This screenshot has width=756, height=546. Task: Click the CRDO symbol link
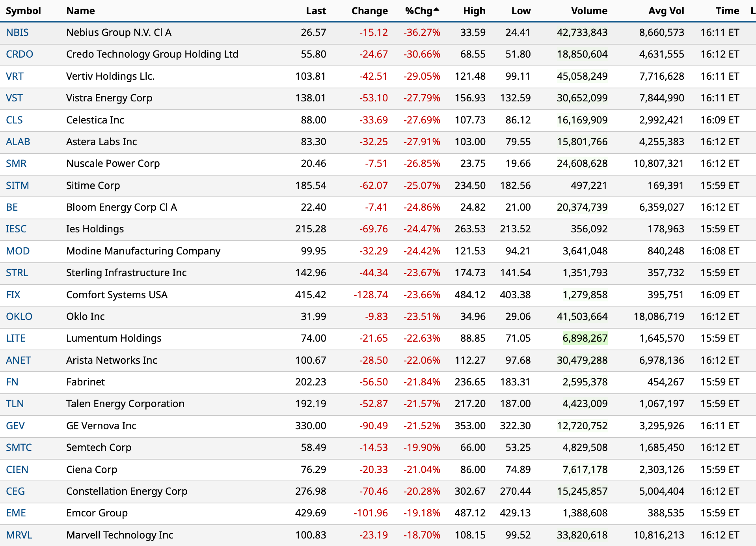point(19,54)
